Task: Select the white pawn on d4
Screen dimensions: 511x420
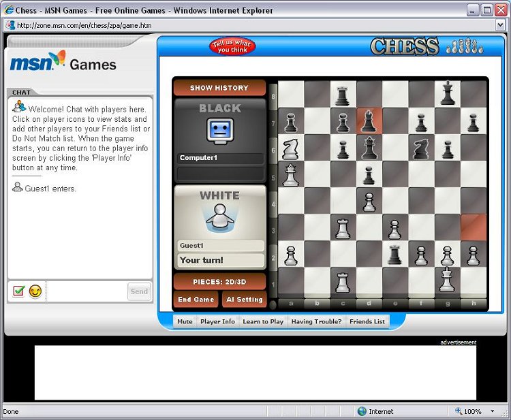Action: pos(369,202)
